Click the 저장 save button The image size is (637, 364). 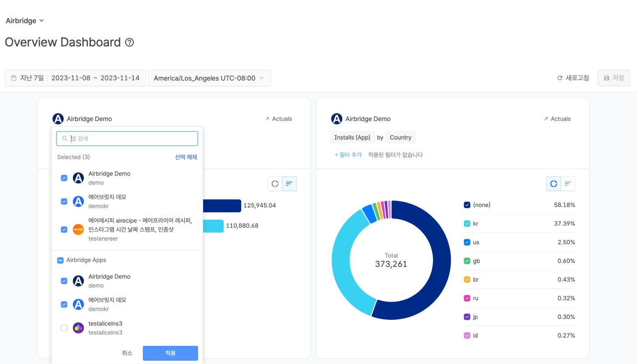click(614, 78)
